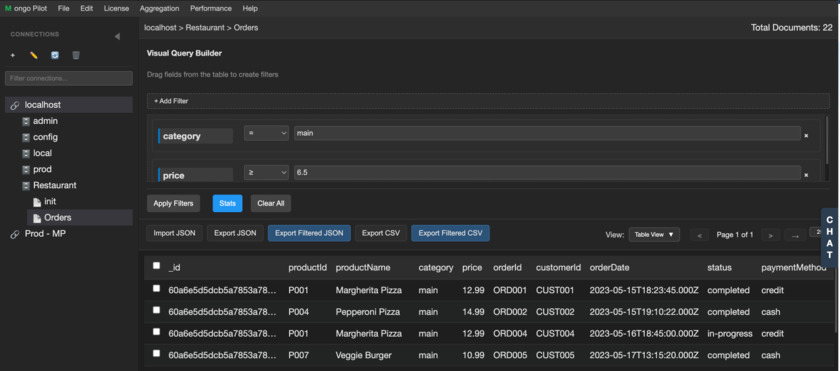840x371 pixels.
Task: Click the CUST005 customerId cell
Action: (555, 355)
